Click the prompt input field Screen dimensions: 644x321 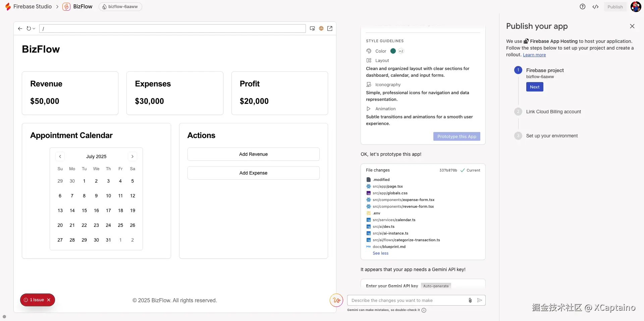(x=408, y=300)
